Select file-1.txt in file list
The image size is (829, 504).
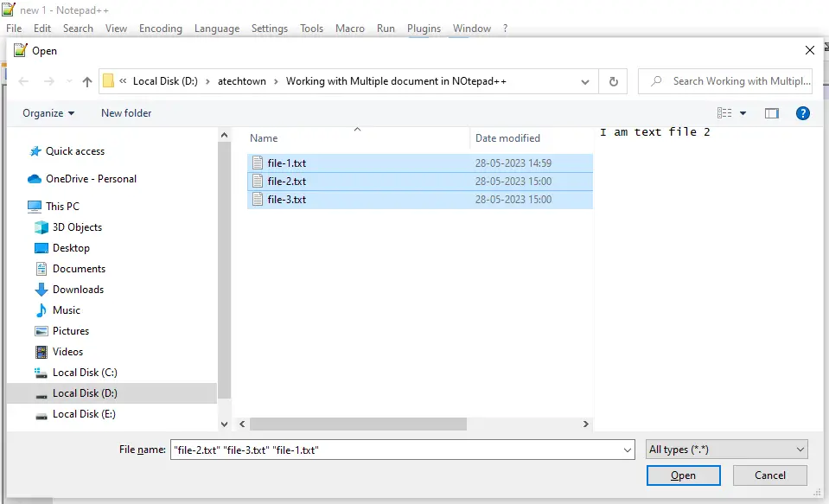coord(420,163)
